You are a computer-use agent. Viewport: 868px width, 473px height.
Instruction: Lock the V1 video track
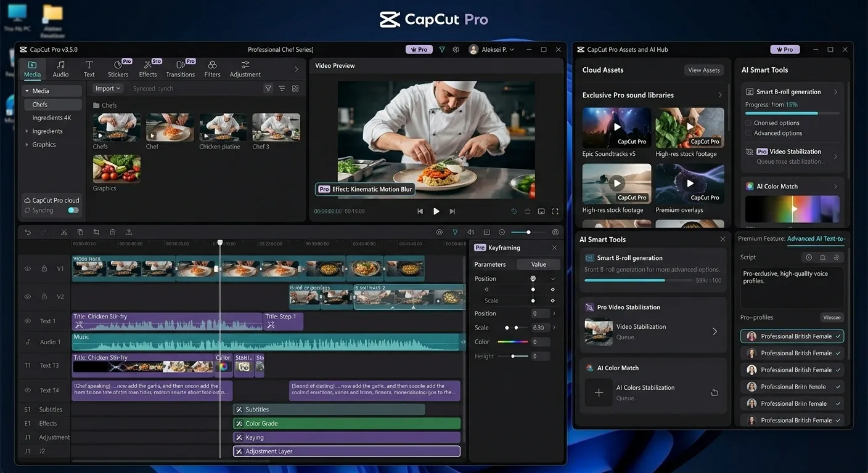44,269
